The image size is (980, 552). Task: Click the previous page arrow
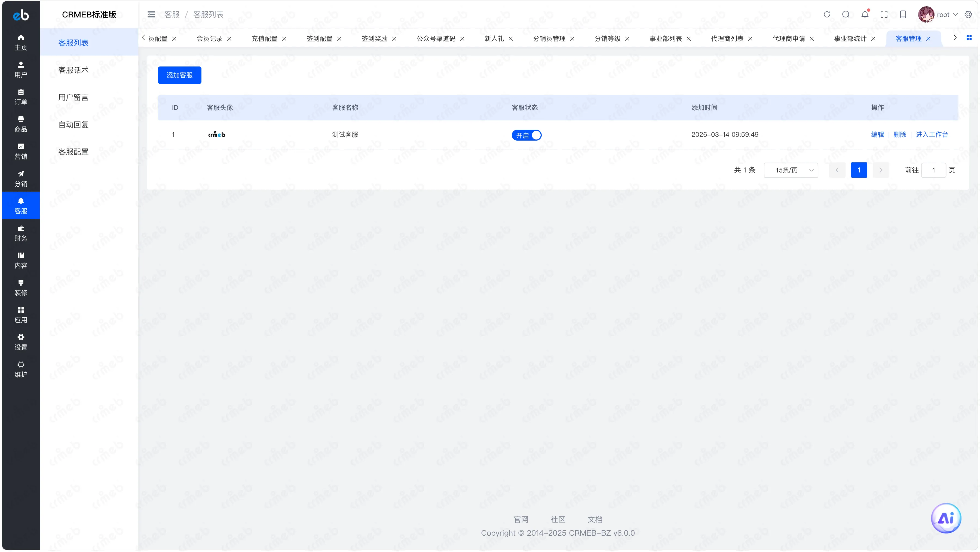(837, 170)
